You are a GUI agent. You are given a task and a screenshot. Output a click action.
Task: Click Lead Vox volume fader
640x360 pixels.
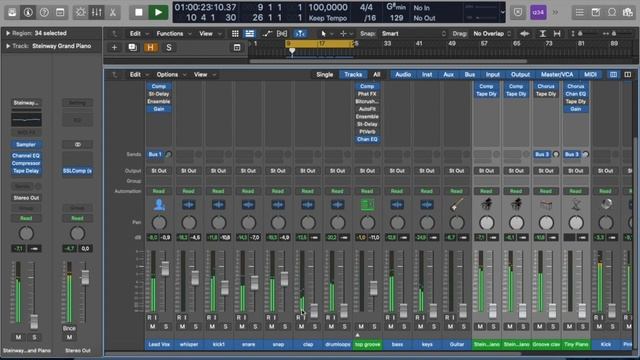pyautogui.click(x=165, y=269)
